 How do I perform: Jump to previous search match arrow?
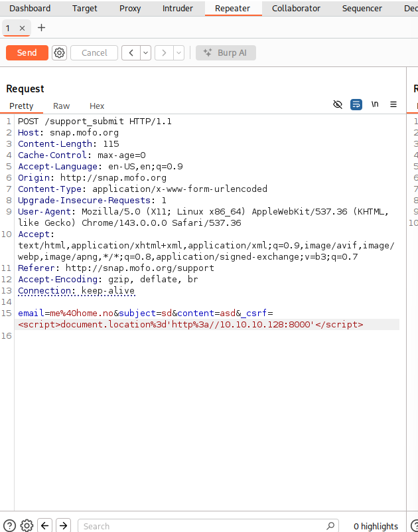(44, 526)
